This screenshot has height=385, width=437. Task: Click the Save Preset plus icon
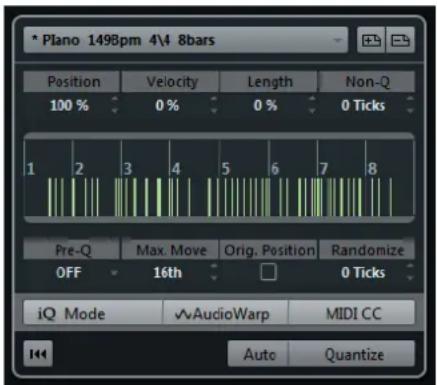[x=371, y=41]
